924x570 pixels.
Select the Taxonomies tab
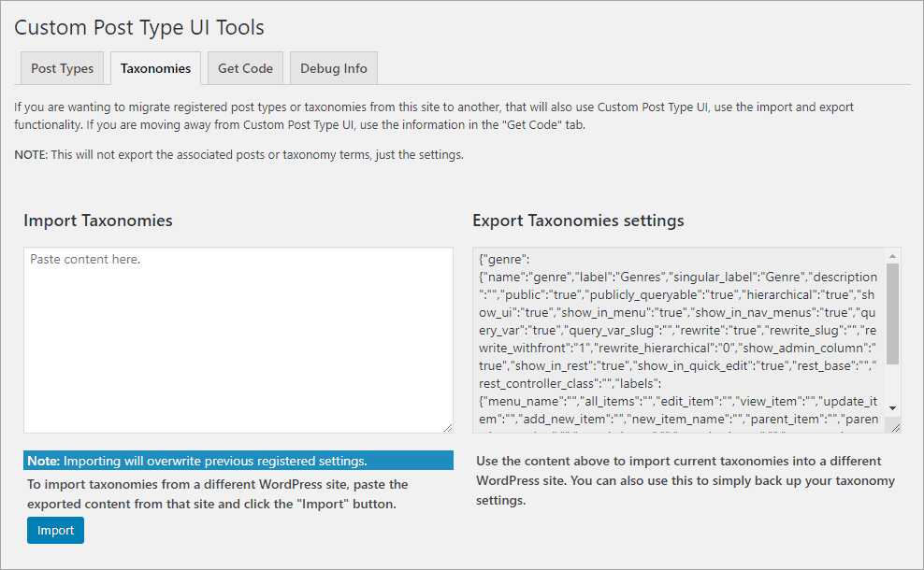155,67
